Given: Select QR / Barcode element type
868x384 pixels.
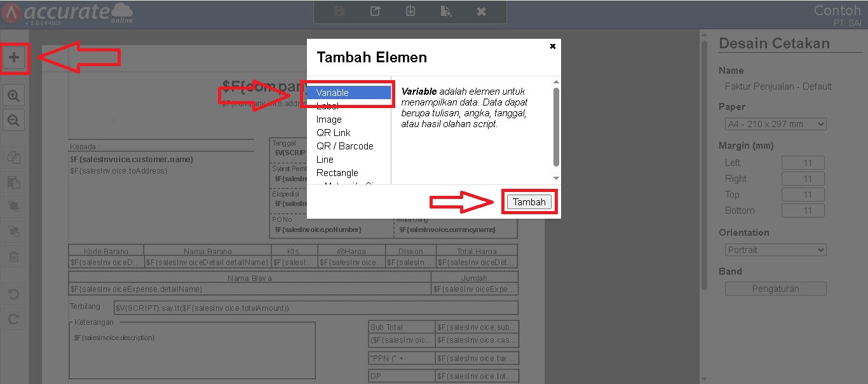Looking at the screenshot, I should click(x=345, y=146).
